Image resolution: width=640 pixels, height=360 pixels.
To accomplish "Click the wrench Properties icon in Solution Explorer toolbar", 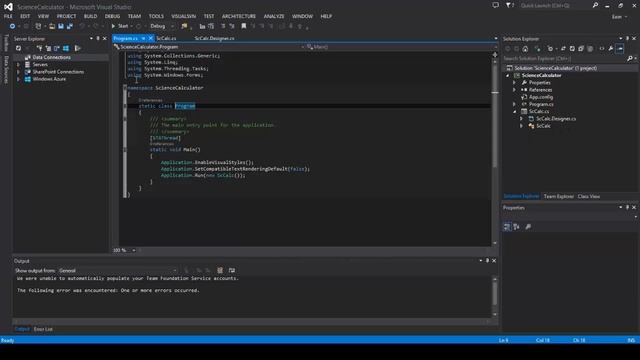I will [611, 49].
